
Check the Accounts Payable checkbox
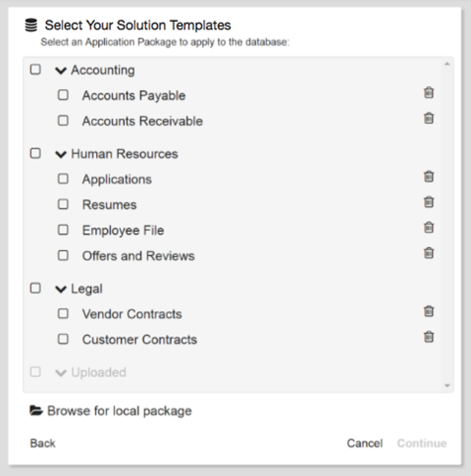(63, 95)
